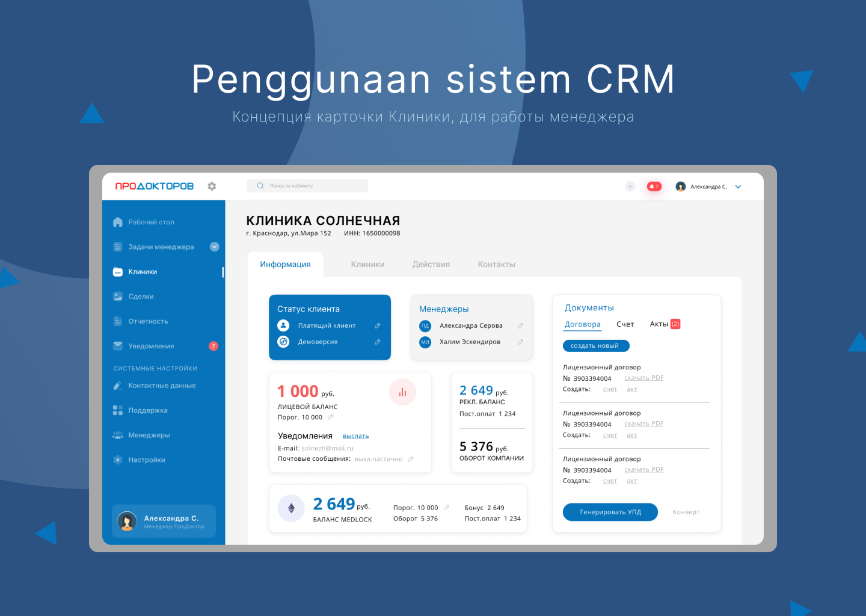Click the Поддержка grid icon
This screenshot has height=616, width=866.
(118, 410)
